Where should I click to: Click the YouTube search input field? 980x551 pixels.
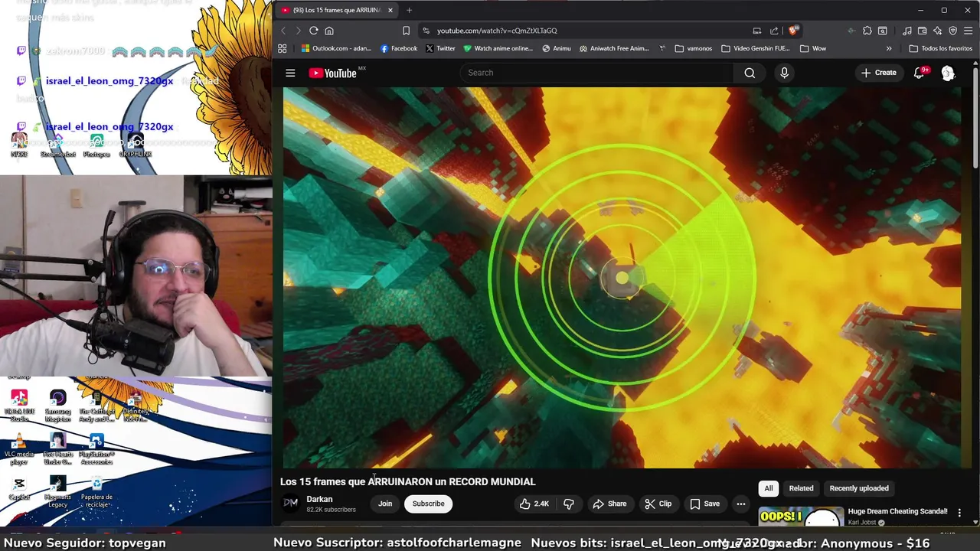coord(597,73)
